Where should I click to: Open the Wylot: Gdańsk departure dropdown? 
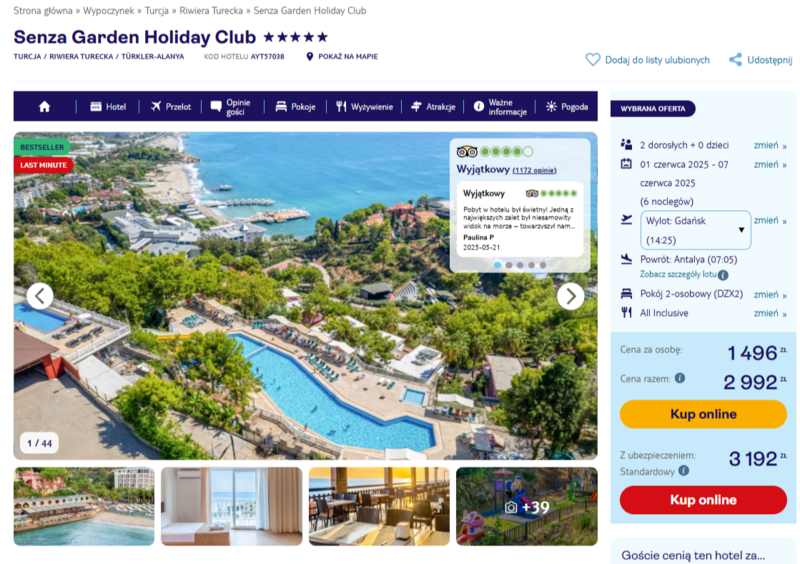[x=695, y=230]
